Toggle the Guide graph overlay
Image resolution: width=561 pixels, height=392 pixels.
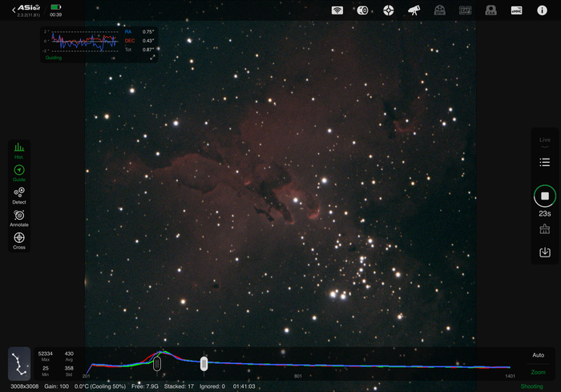(x=19, y=172)
